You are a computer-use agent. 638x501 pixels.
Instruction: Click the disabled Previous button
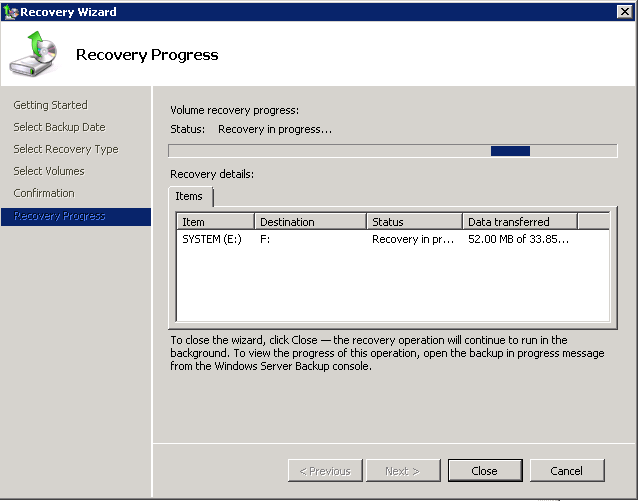325,470
